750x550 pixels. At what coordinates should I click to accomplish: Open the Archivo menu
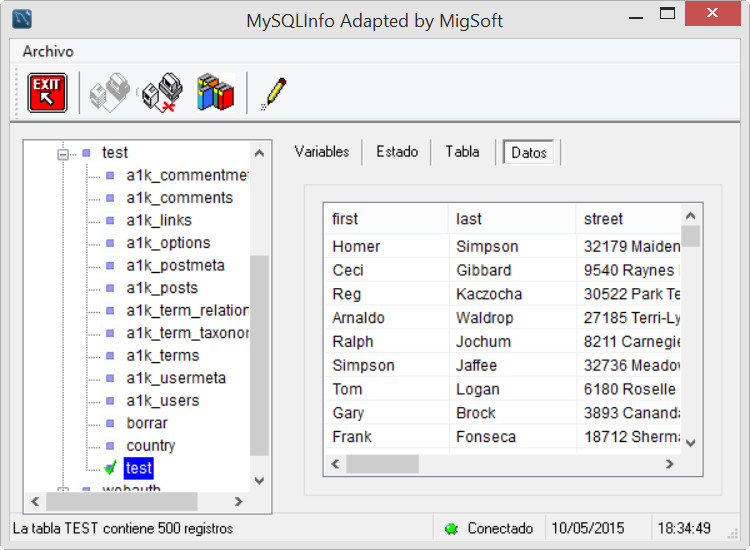click(48, 51)
